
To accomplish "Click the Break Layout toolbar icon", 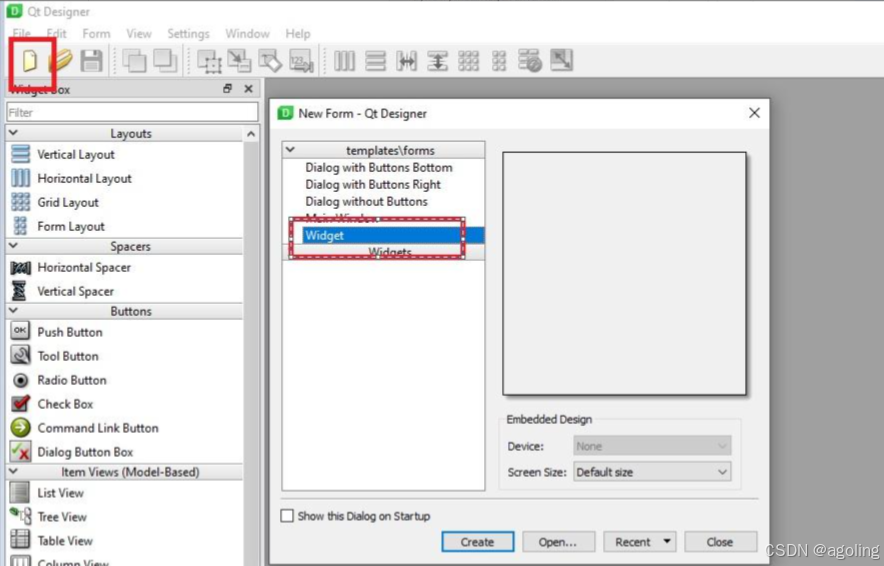I will click(530, 61).
